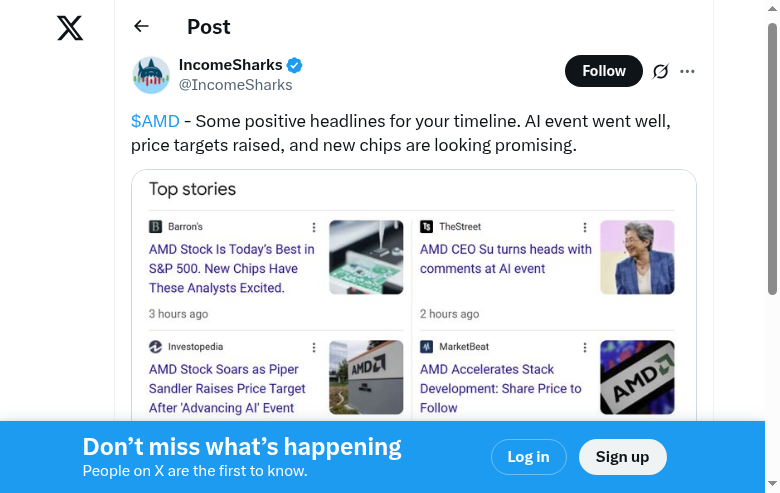Open the @IncomeSharks handle link
780x493 pixels.
(236, 85)
